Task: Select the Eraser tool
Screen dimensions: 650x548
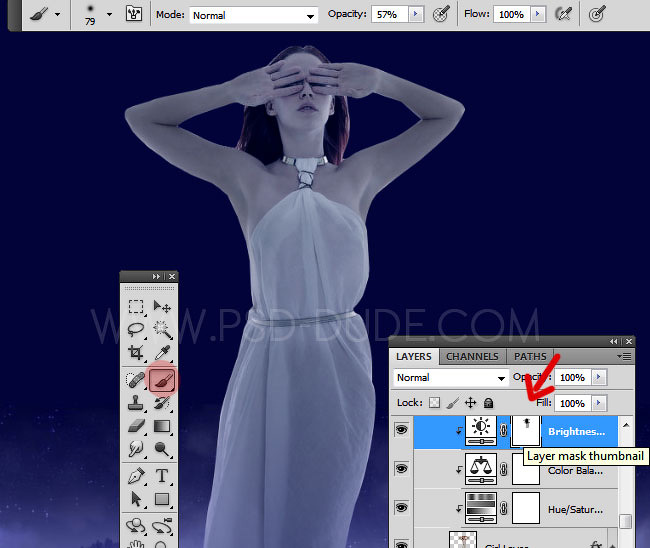Action: 136,426
